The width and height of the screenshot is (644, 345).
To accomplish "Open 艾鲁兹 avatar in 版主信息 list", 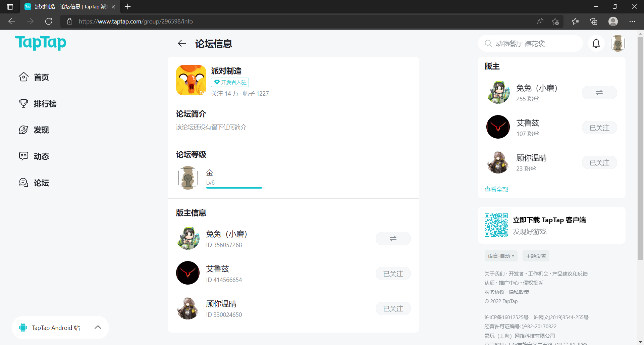I will [188, 273].
